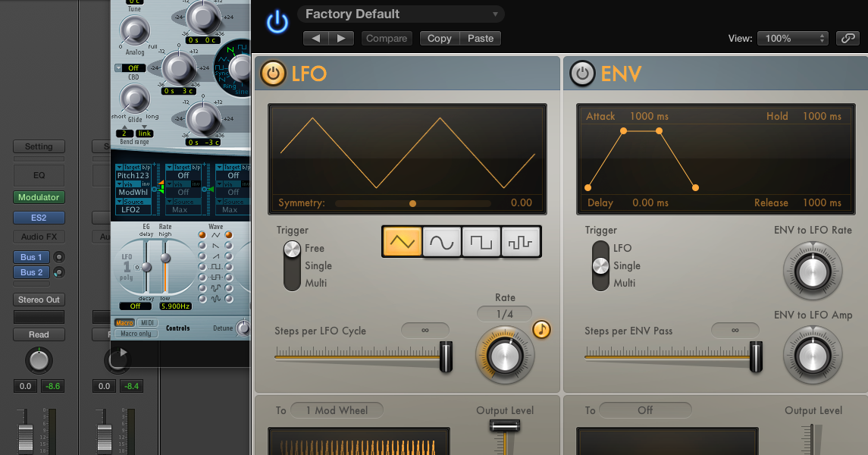Select the Macro only tab in ES2
This screenshot has width=868, height=455.
pos(136,332)
